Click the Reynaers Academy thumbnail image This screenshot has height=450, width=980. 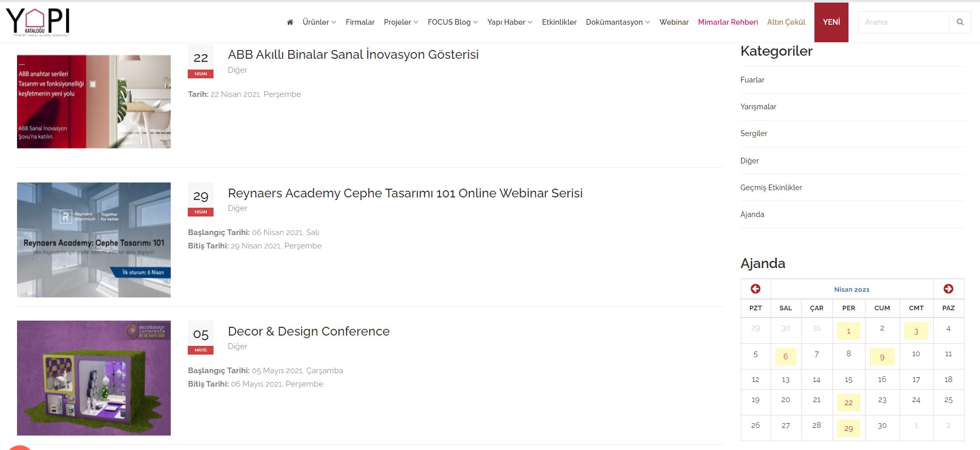point(94,240)
